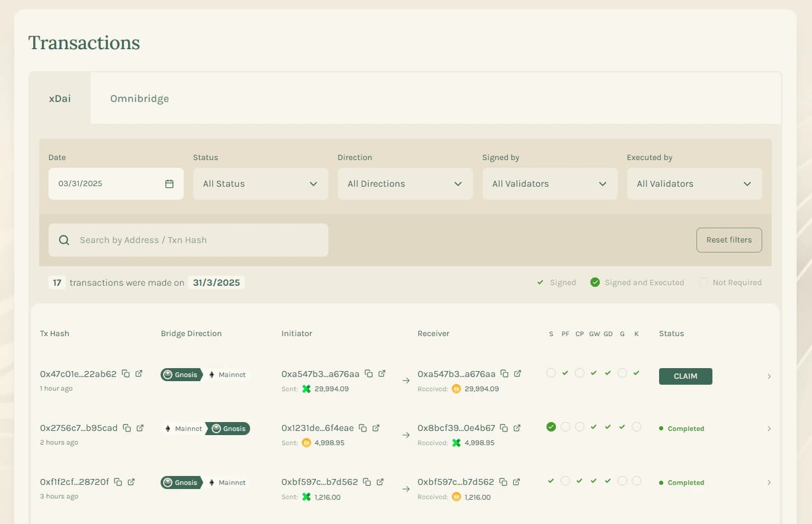This screenshot has width=812, height=524.
Task: Copy the receiver address 0x8bcf39...0e4b67
Action: coord(504,427)
